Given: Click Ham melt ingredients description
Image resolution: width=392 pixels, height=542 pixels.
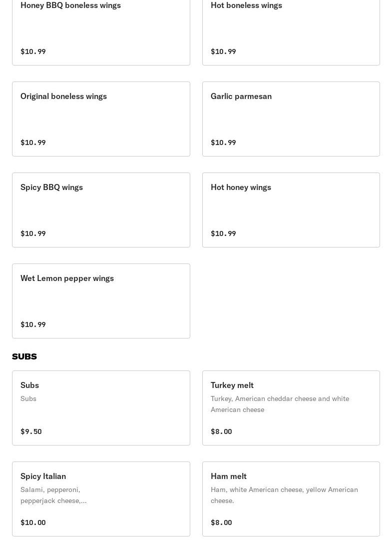Looking at the screenshot, I should tap(284, 495).
